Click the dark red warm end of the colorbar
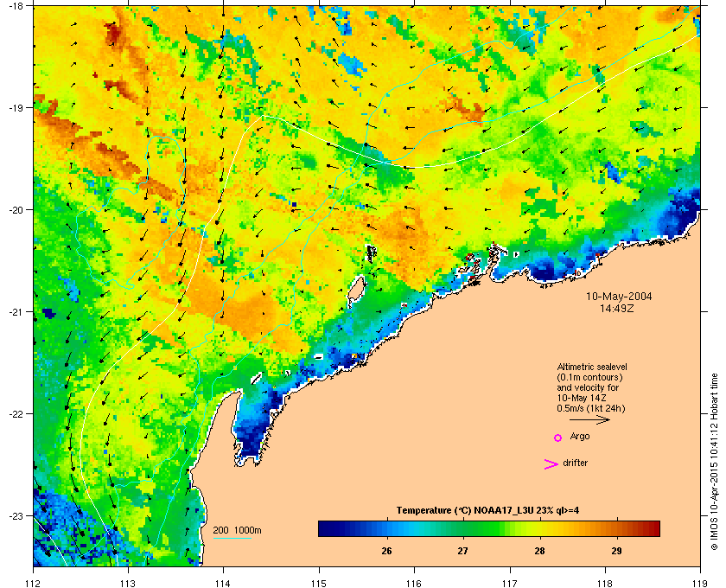The image size is (726, 588). (x=651, y=528)
